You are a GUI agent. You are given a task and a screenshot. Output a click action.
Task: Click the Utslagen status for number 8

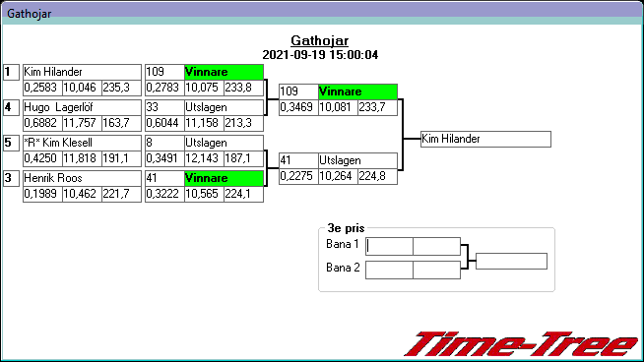coord(224,143)
